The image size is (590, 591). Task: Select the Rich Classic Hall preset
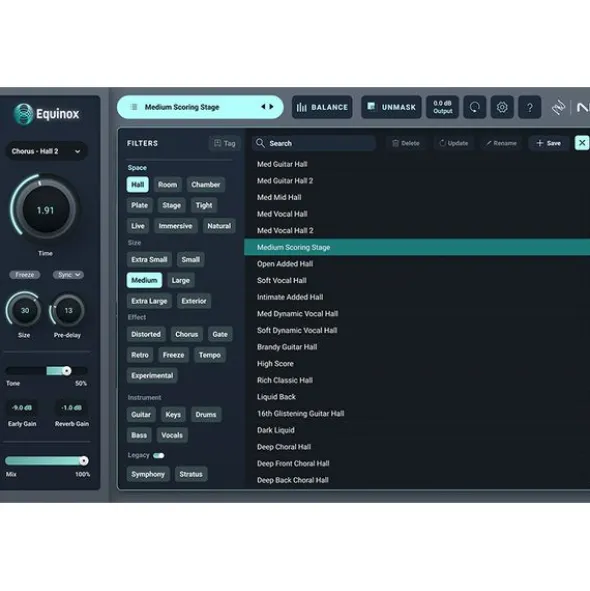coord(417,380)
